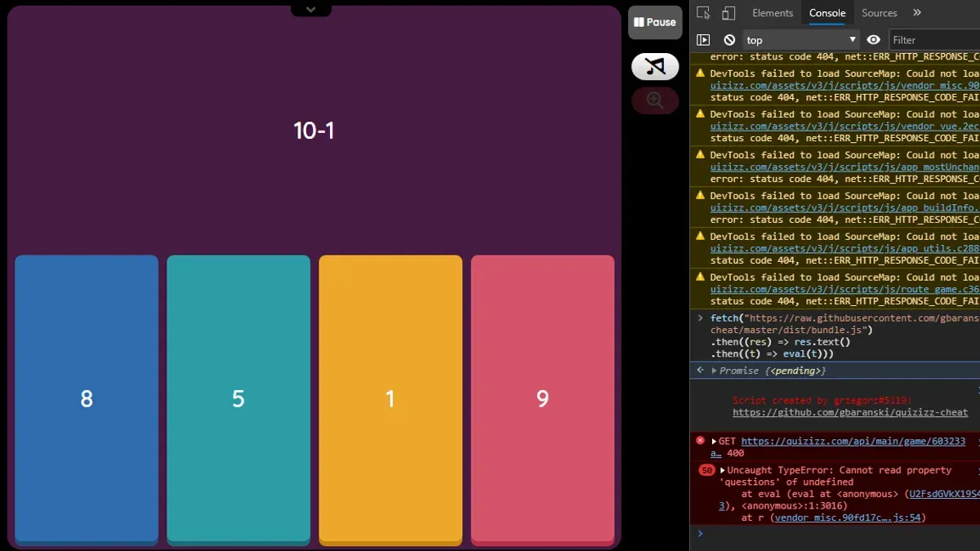The image size is (980, 551).
Task: Activate the DevTools inspect element picker
Action: tap(703, 13)
